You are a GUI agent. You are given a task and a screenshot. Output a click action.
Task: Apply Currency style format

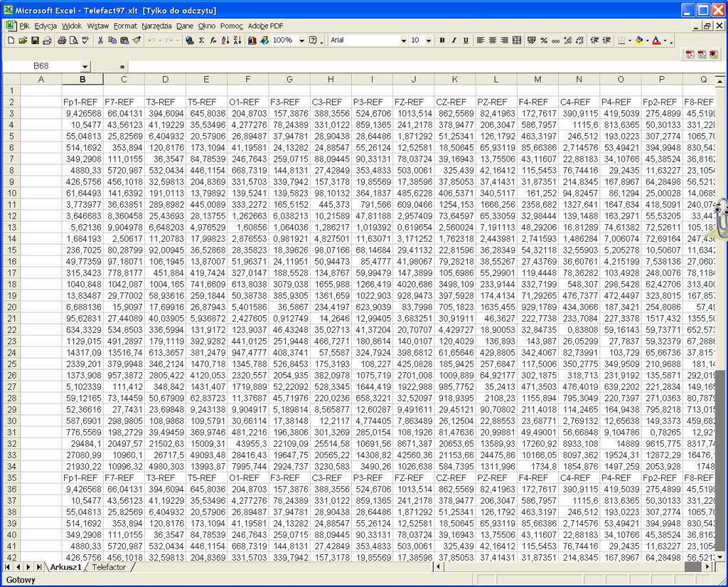tap(532, 41)
